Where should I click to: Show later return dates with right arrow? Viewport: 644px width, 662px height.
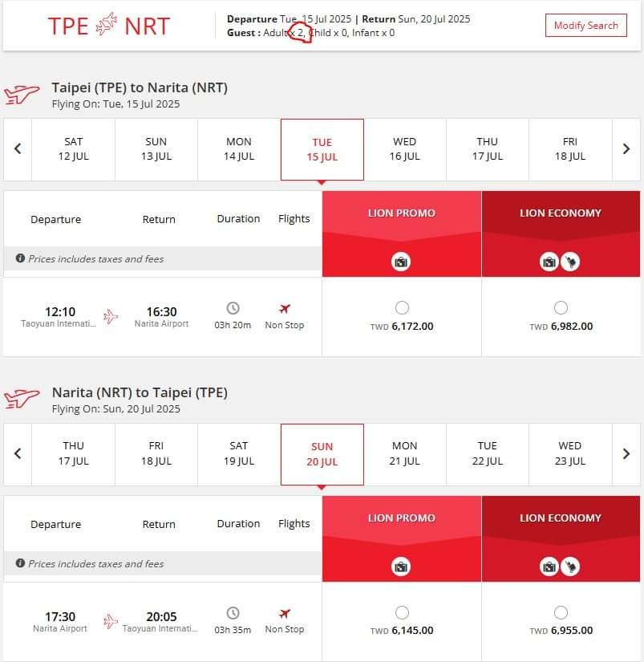[x=626, y=454]
